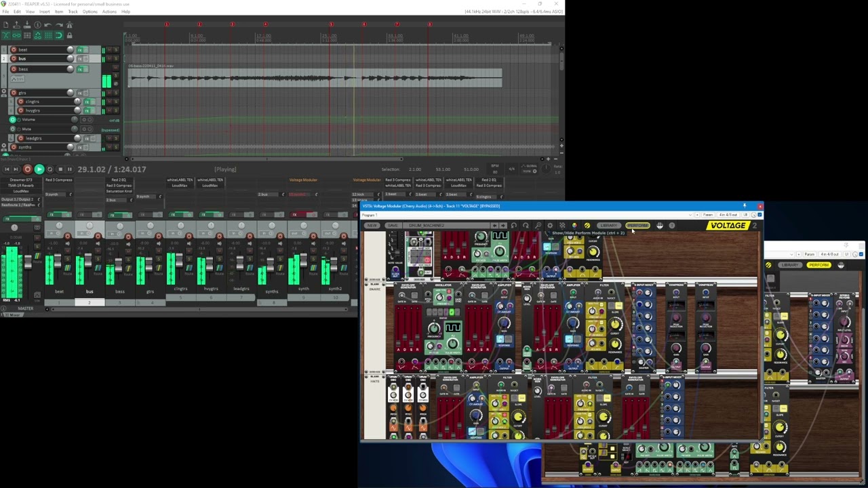868x488 pixels.
Task: Click the NEW button in Voltage Modular
Action: [372, 225]
